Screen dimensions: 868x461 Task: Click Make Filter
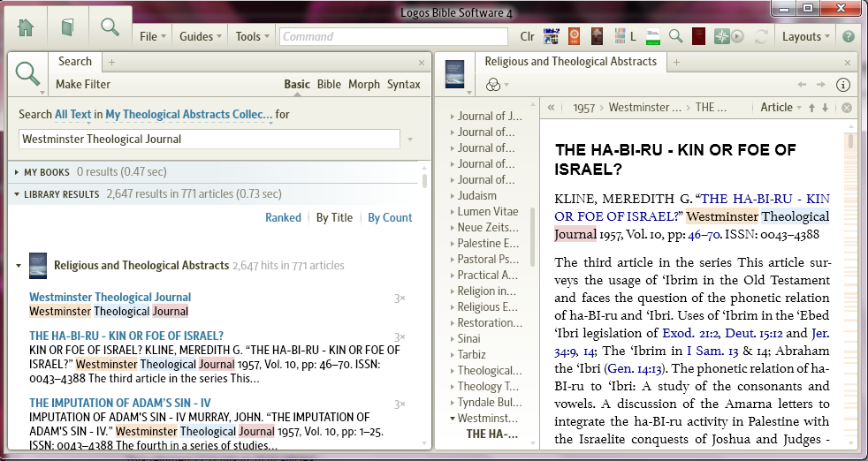tap(83, 84)
